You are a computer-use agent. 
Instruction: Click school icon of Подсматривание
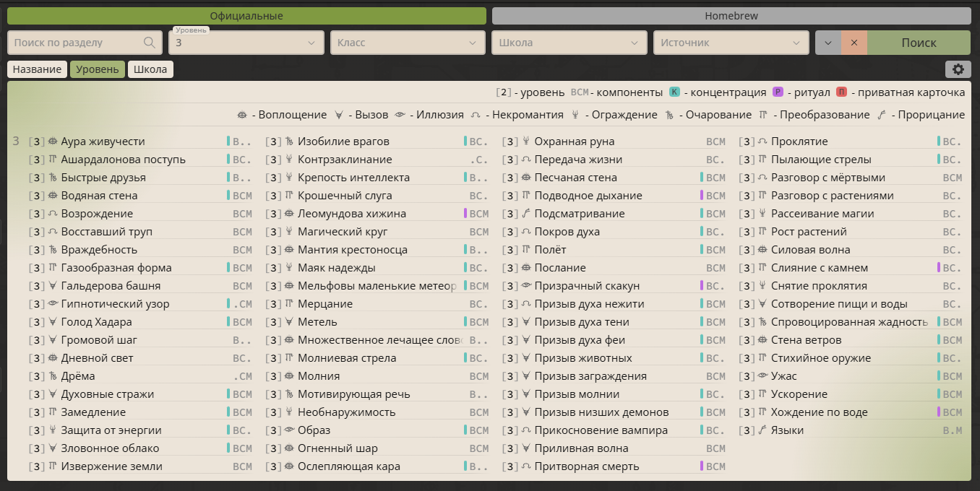point(526,214)
